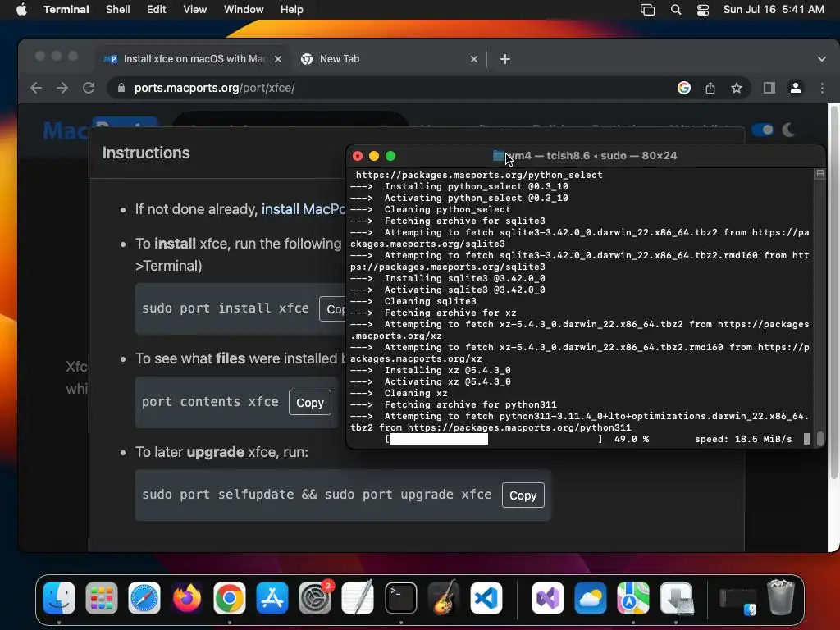The width and height of the screenshot is (840, 630).
Task: Click the Chrome page vertical scrollbar
Action: point(833,292)
